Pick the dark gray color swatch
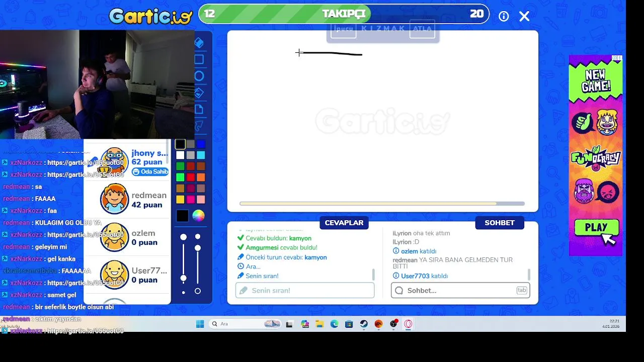 click(x=191, y=144)
